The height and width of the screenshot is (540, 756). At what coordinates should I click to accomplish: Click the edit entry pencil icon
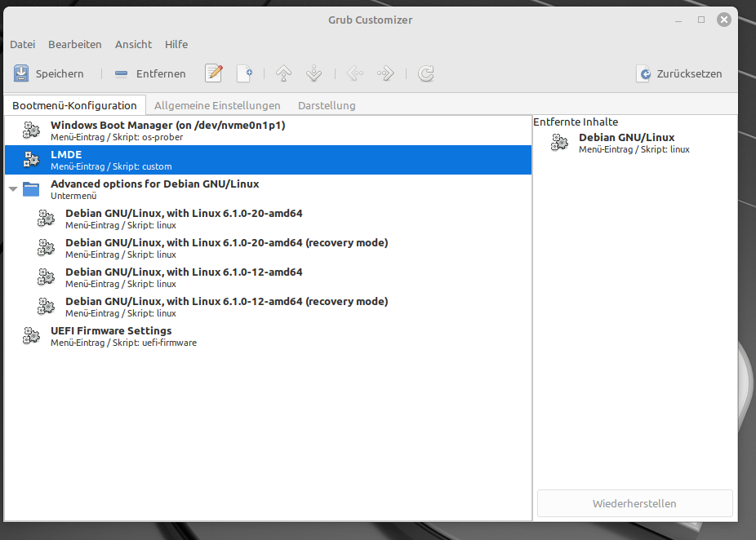click(x=214, y=73)
